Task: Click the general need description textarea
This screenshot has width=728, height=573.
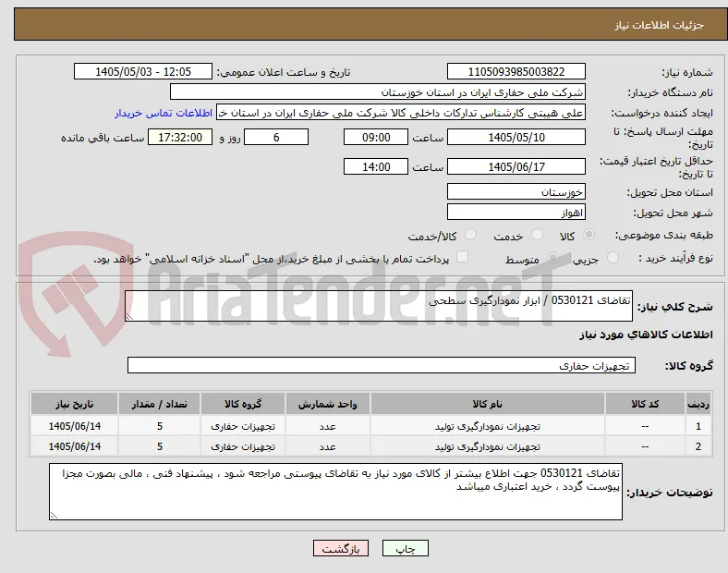Action: point(379,306)
